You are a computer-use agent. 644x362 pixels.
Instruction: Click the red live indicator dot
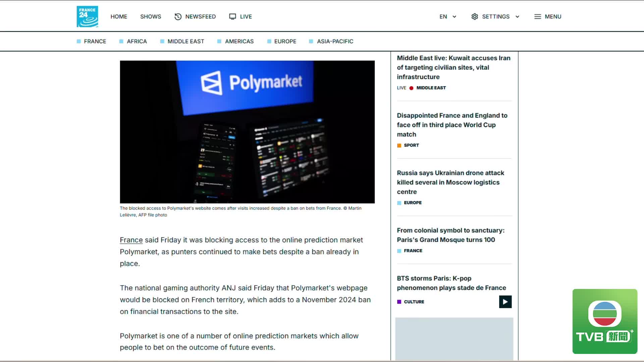click(x=411, y=88)
